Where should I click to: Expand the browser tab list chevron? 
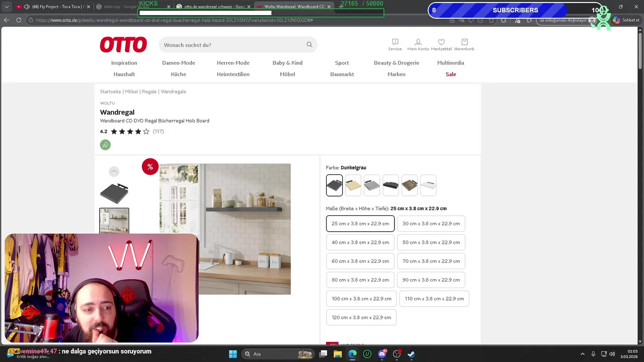[7, 7]
